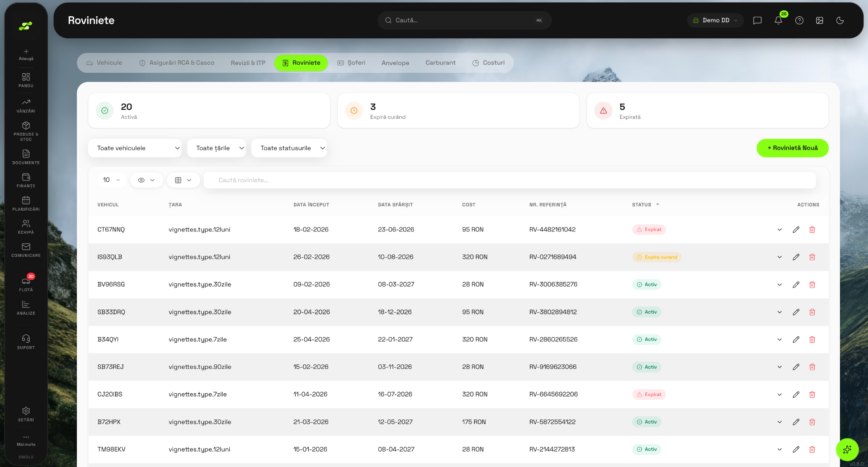Delete the IS93QLB vignette with the trash icon
Image resolution: width=868 pixels, height=467 pixels.
pos(812,257)
